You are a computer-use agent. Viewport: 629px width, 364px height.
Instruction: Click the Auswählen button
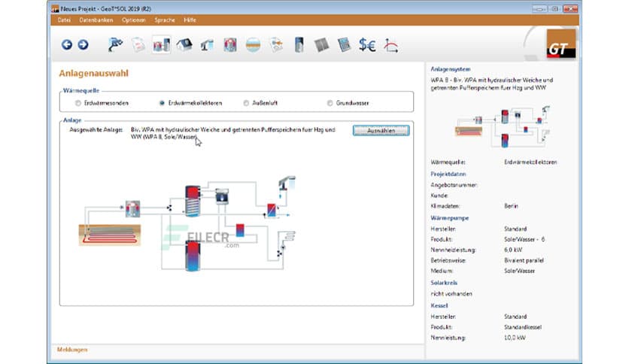click(381, 130)
